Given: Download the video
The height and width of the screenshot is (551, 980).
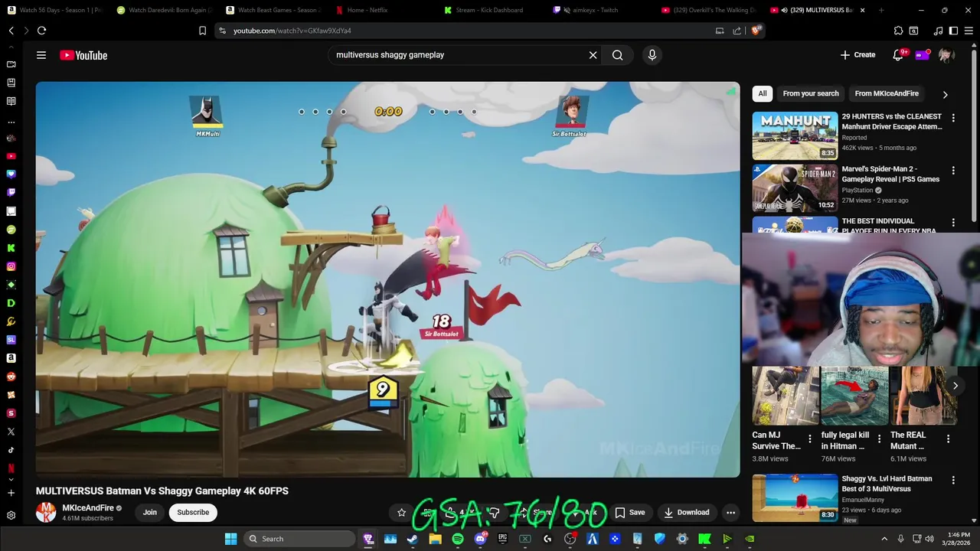Looking at the screenshot, I should pos(686,513).
